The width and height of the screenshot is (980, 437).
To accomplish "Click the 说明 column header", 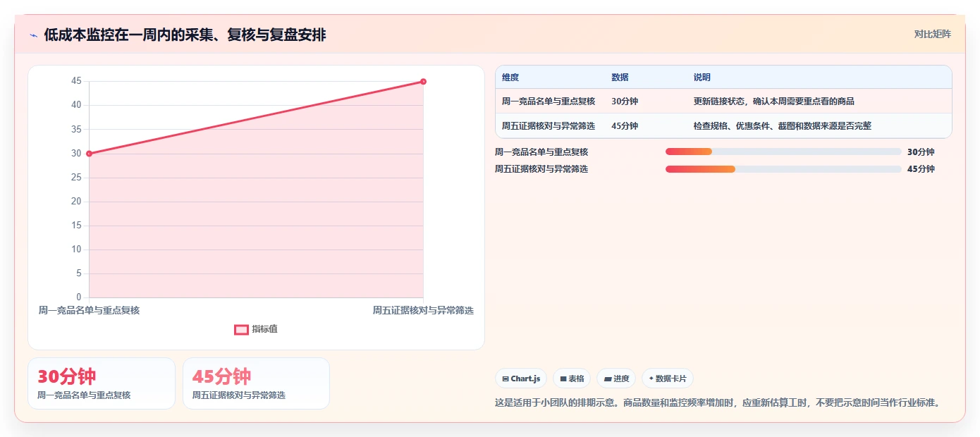I will [702, 78].
